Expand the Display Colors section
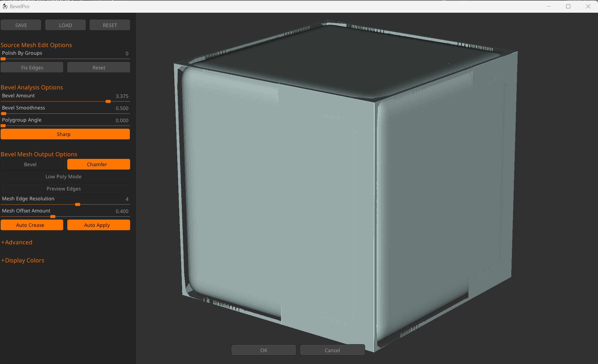Screen dimensions: 598x364 pyautogui.click(x=23, y=260)
